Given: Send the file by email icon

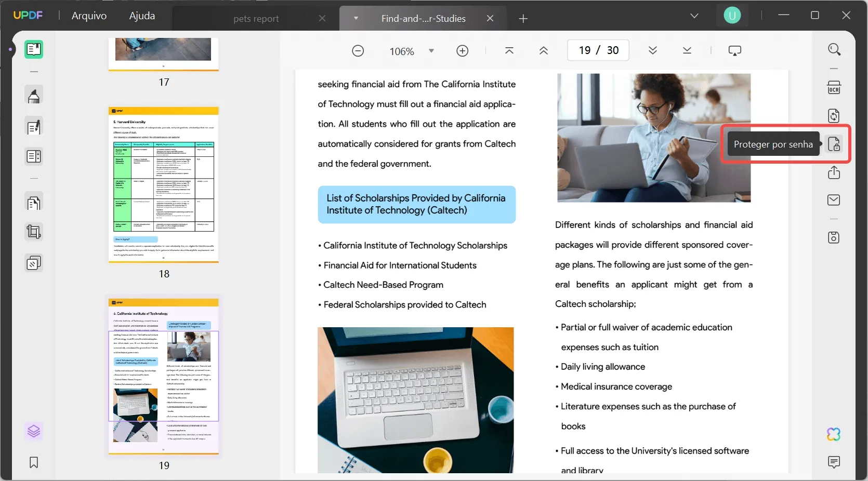Looking at the screenshot, I should (834, 200).
